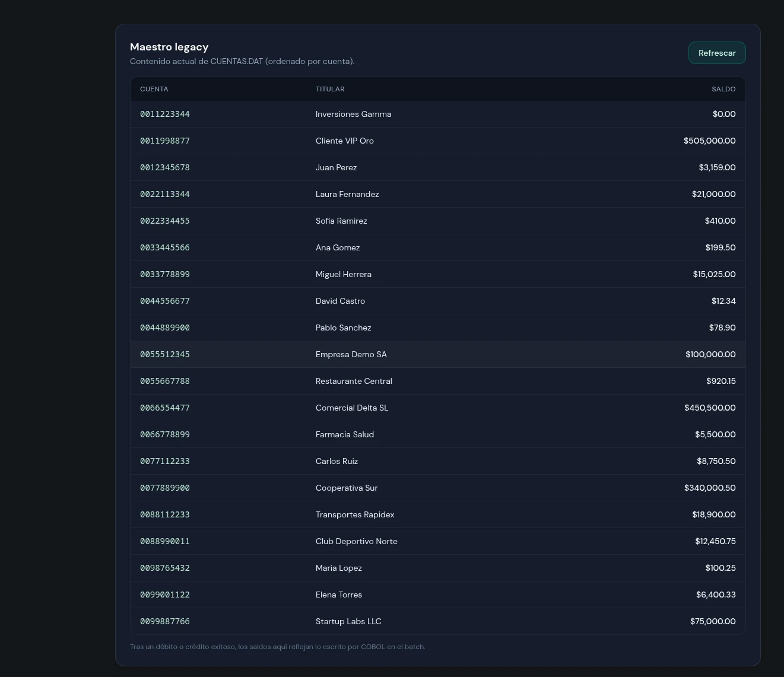Click titular Laura Fernandez

pyautogui.click(x=347, y=194)
